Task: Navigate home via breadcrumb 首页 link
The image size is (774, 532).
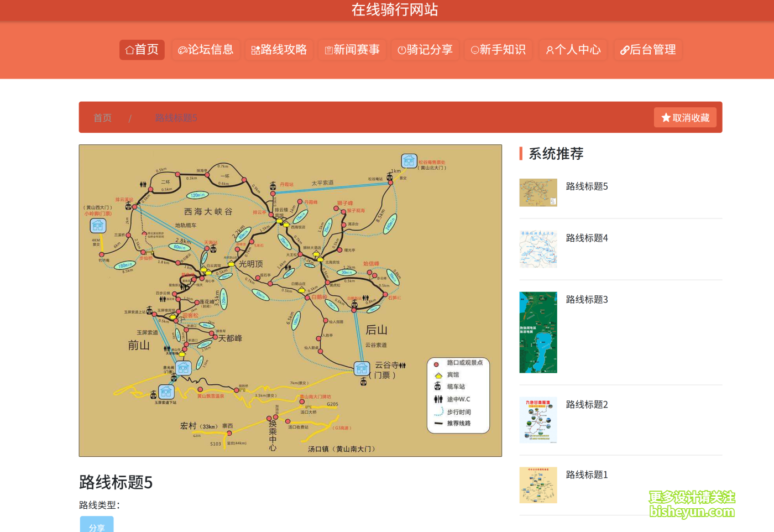Action: pyautogui.click(x=102, y=117)
